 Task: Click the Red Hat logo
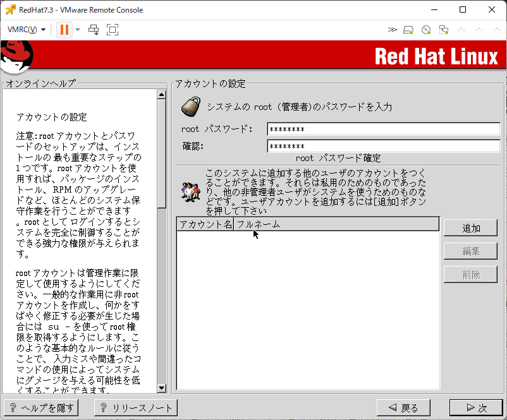[x=17, y=57]
